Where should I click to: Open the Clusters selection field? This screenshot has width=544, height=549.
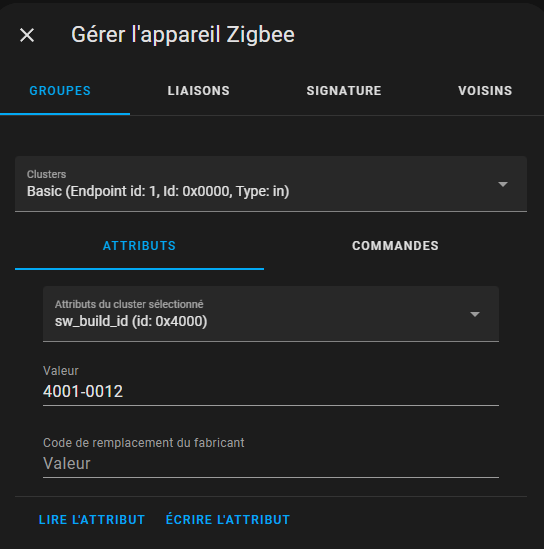pyautogui.click(x=271, y=184)
